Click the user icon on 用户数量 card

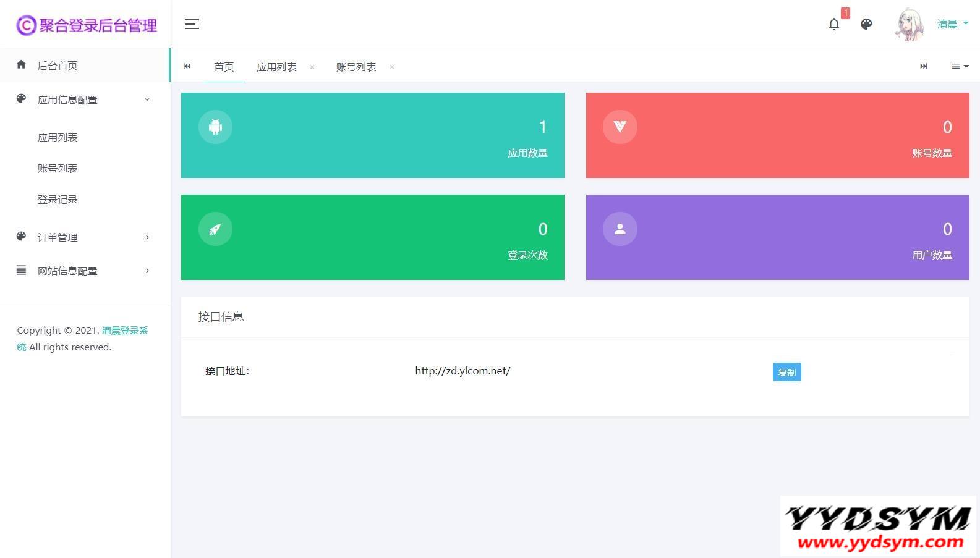pos(620,229)
